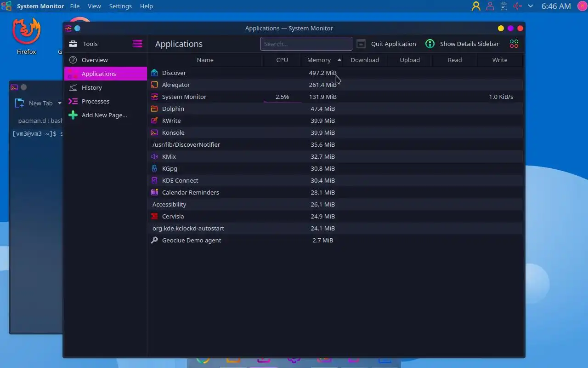The width and height of the screenshot is (588, 368).
Task: Open the Settings menu
Action: (120, 6)
